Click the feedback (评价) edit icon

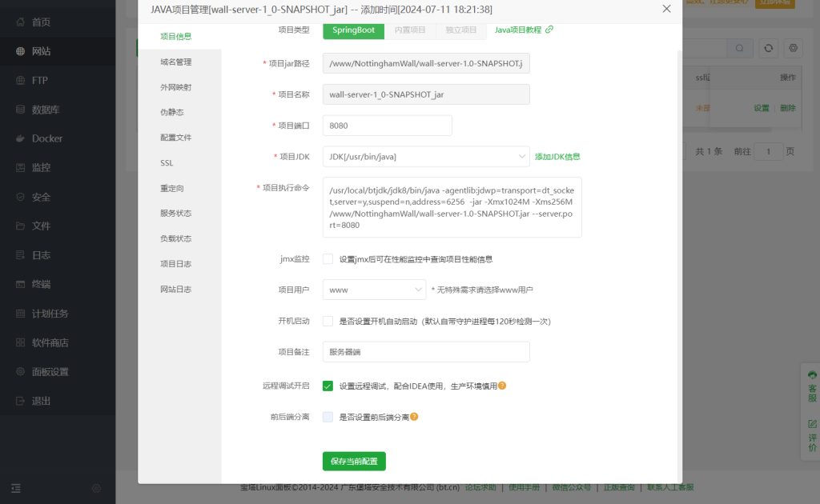pos(812,424)
